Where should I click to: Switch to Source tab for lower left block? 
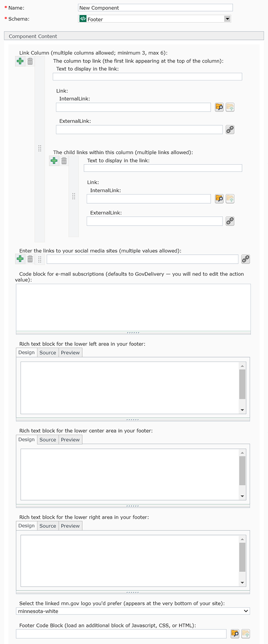pyautogui.click(x=48, y=353)
